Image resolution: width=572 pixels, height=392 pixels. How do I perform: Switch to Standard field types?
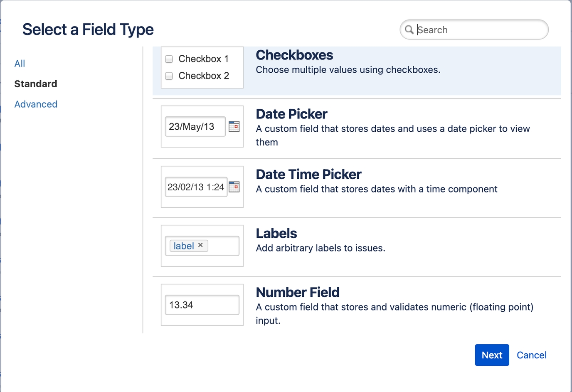click(36, 84)
